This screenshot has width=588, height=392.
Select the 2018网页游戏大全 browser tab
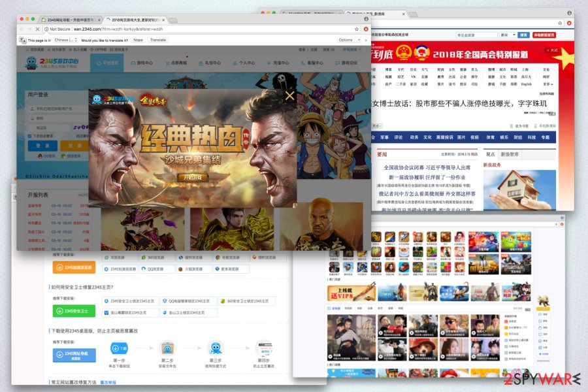pyautogui.click(x=136, y=20)
